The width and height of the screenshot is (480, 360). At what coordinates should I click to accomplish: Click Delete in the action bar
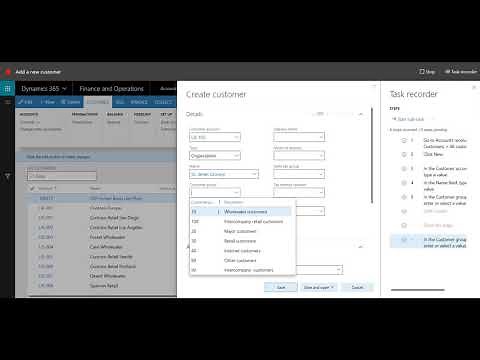[x=71, y=102]
